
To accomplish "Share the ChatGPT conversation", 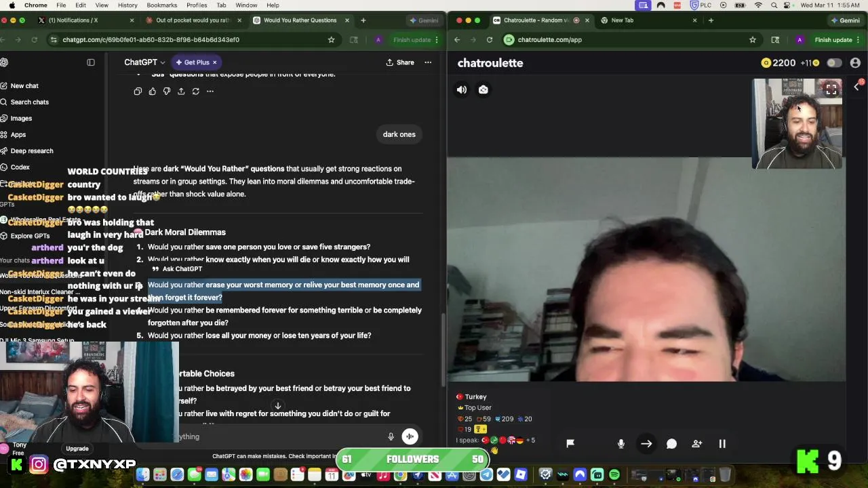I will pyautogui.click(x=400, y=62).
